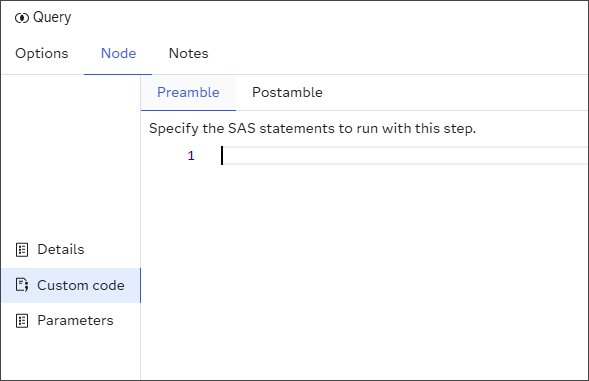Click into the code editor's first line
This screenshot has width=589, height=381.
[404, 156]
